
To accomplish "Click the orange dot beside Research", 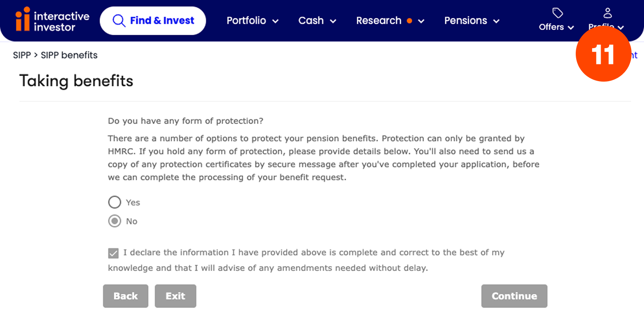I will [409, 21].
